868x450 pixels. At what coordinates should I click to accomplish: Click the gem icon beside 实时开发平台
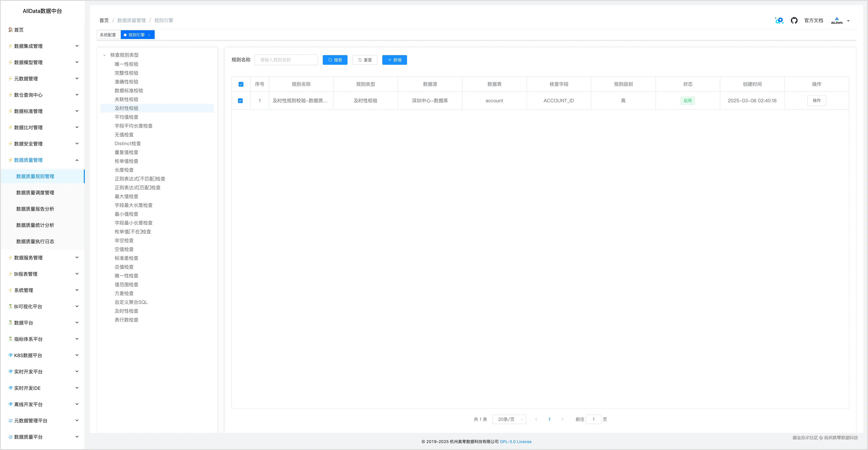(11, 371)
